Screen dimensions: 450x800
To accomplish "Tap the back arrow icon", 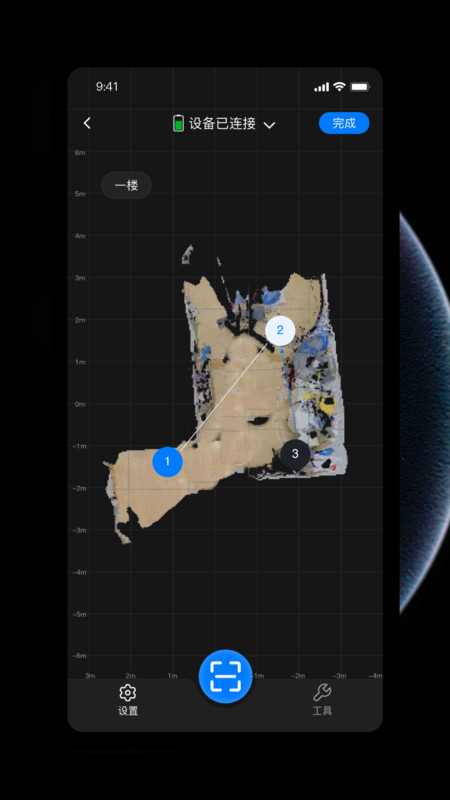I will click(x=87, y=123).
